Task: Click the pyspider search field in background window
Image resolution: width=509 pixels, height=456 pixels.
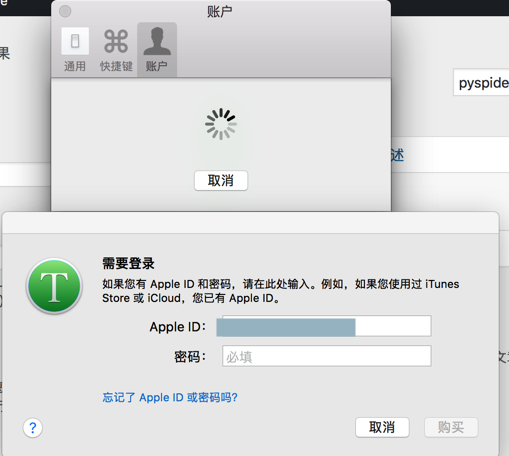Action: [481, 82]
